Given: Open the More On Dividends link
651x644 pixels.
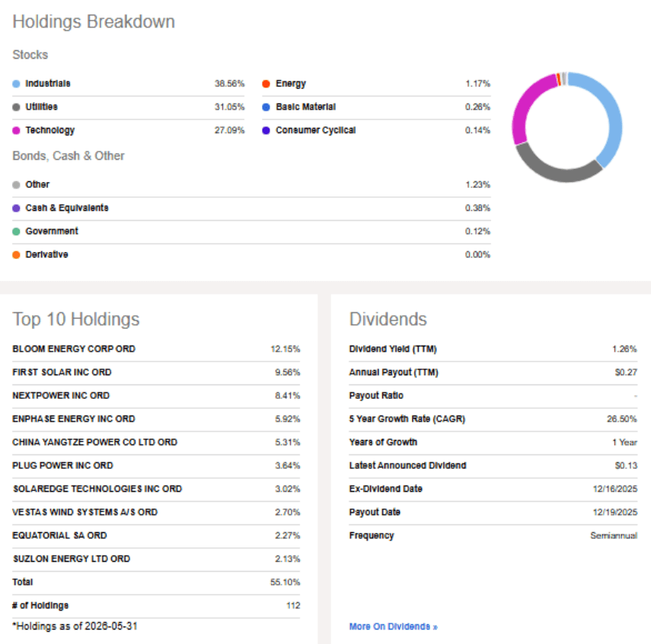Looking at the screenshot, I should pyautogui.click(x=393, y=626).
